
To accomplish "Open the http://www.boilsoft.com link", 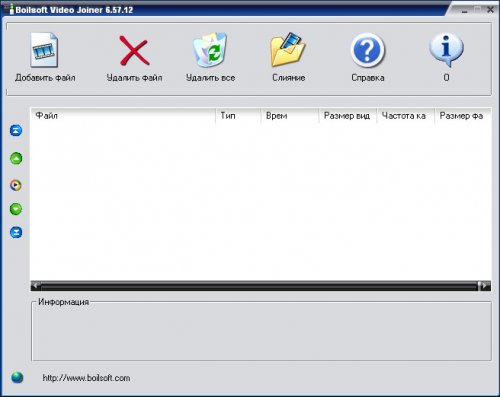I will pyautogui.click(x=86, y=378).
